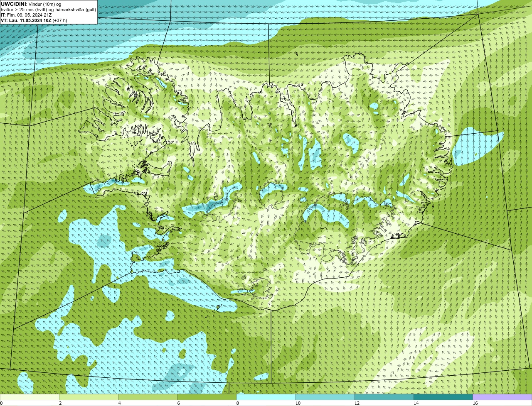This screenshot has width=532, height=406.
Task: Click the purple legend swatch above 16 m/s
Action: click(x=502, y=397)
